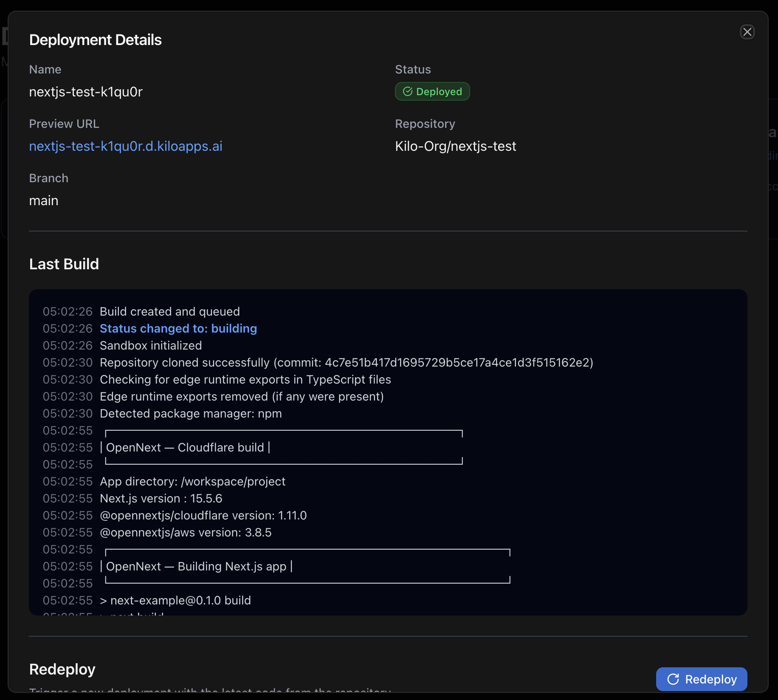Viewport: 778px width, 700px height.
Task: Click the 'Redeploy' section heading
Action: (x=62, y=669)
